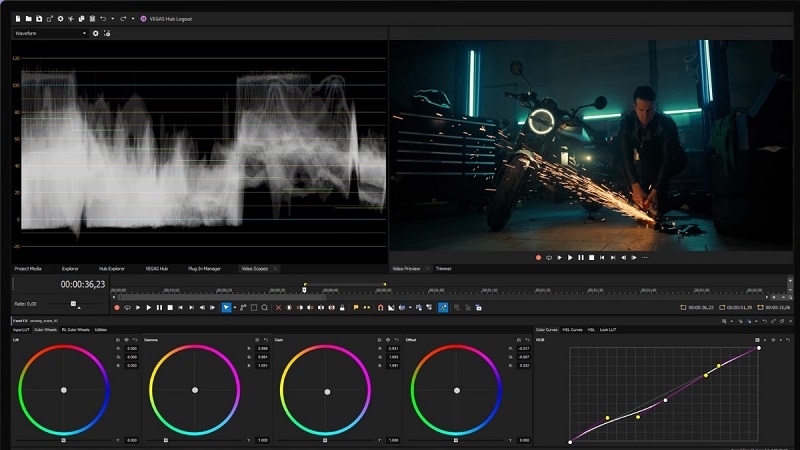This screenshot has width=800, height=450.
Task: Toggle the snapping magnet icon on timeline toolbar
Action: tap(380, 307)
